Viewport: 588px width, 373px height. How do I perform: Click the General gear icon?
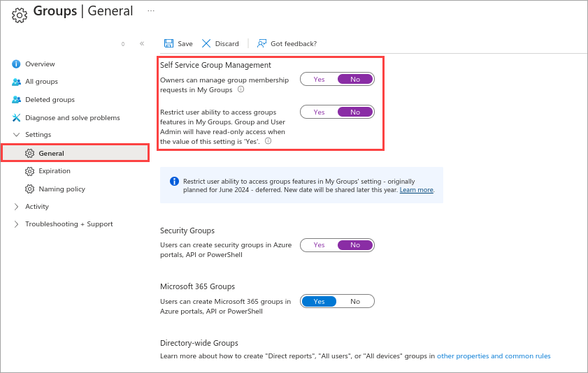[x=29, y=153]
